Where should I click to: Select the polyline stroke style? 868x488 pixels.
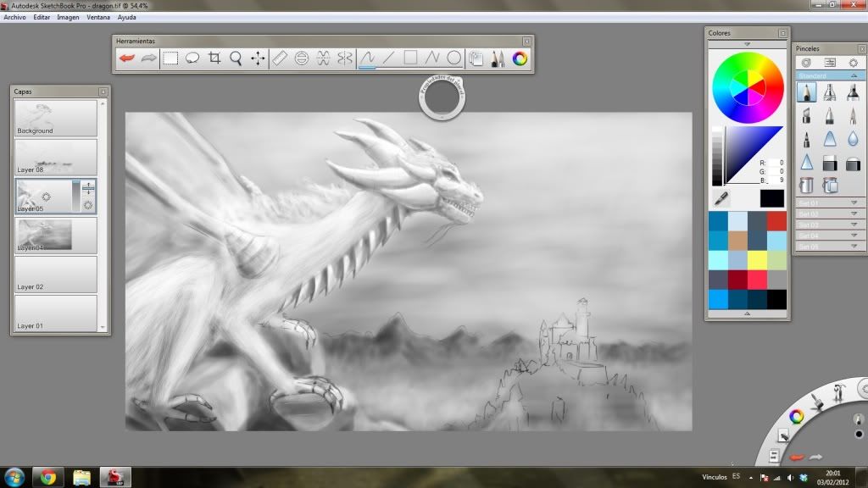(x=431, y=58)
